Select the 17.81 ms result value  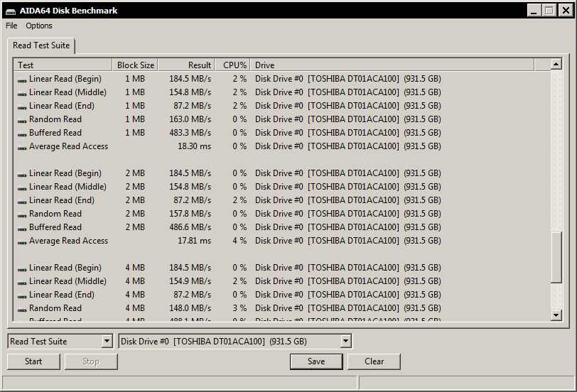coord(194,241)
